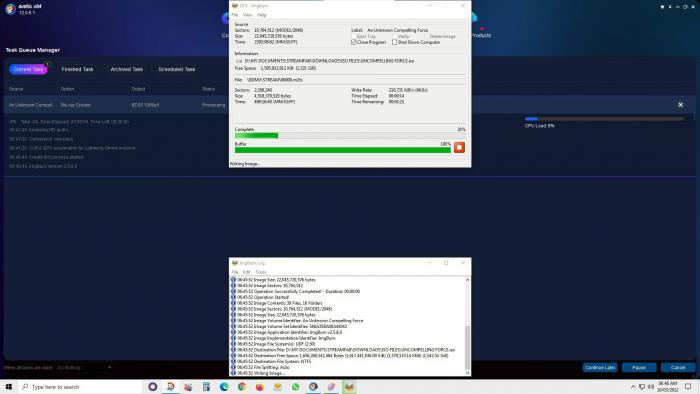
Task: Click the taskbar clock showing 06:46 AM
Action: pyautogui.click(x=667, y=386)
